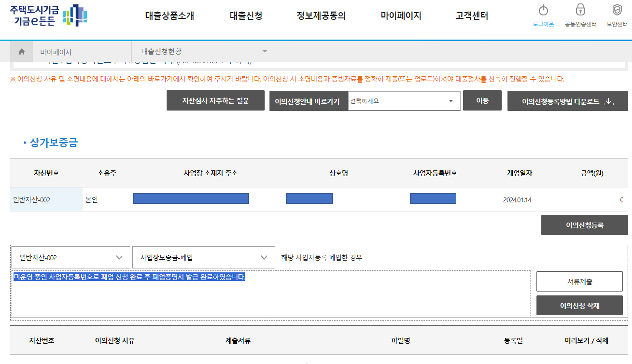The height and width of the screenshot is (364, 632).
Task: Open the 사업장보증금-폐업 reason dropdown
Action: click(x=203, y=258)
